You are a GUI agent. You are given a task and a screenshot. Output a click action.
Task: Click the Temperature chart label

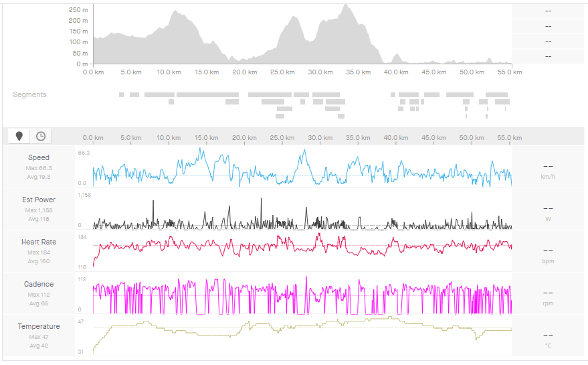(x=38, y=327)
